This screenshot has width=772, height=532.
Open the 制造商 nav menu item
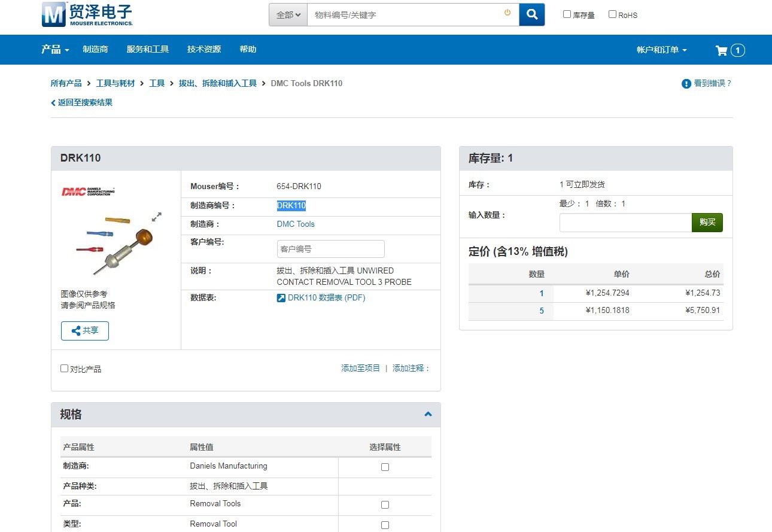pyautogui.click(x=95, y=50)
